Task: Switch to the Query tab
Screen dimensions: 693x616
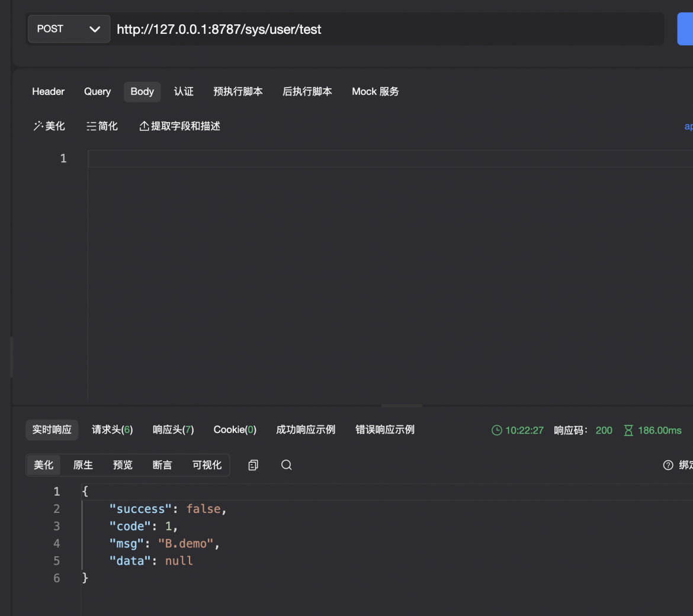Action: tap(97, 91)
